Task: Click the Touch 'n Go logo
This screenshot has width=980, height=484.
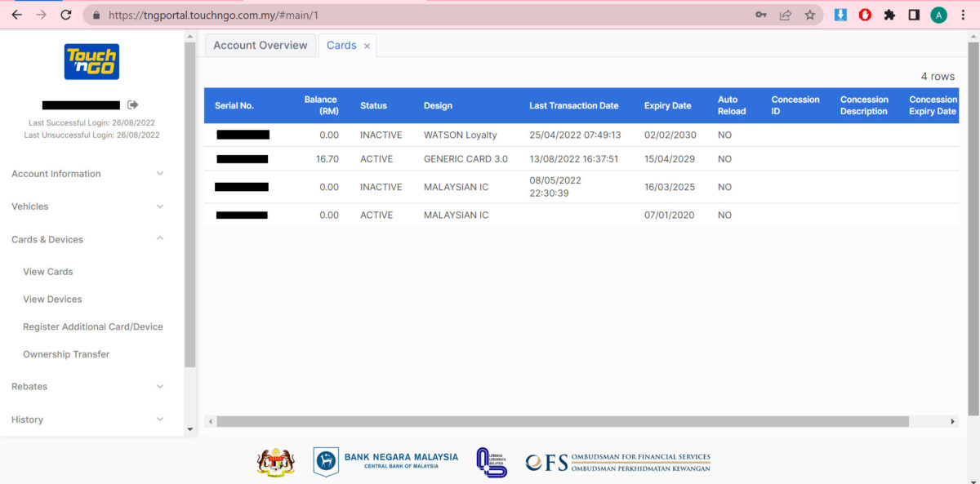Action: pos(91,62)
